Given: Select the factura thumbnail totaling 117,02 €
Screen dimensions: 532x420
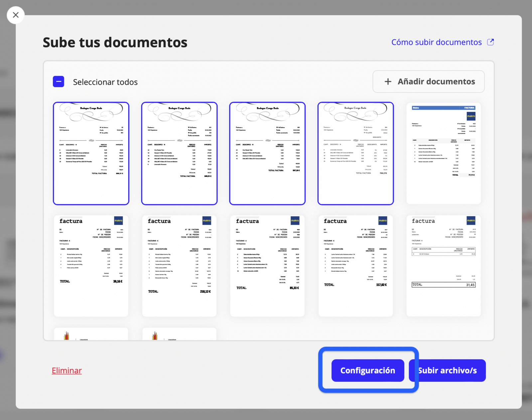Looking at the screenshot, I should point(355,266).
